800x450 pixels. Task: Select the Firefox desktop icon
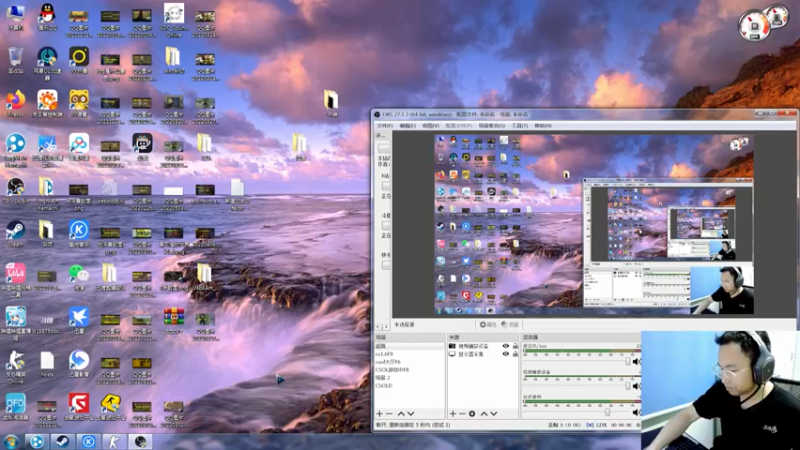[x=15, y=104]
